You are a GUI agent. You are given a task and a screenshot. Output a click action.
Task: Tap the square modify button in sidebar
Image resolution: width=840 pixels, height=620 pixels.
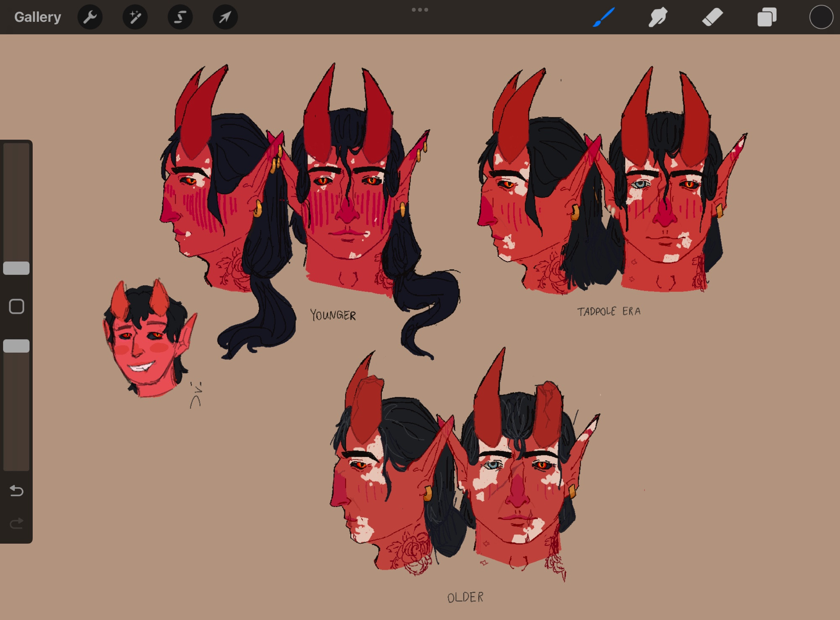pos(16,306)
